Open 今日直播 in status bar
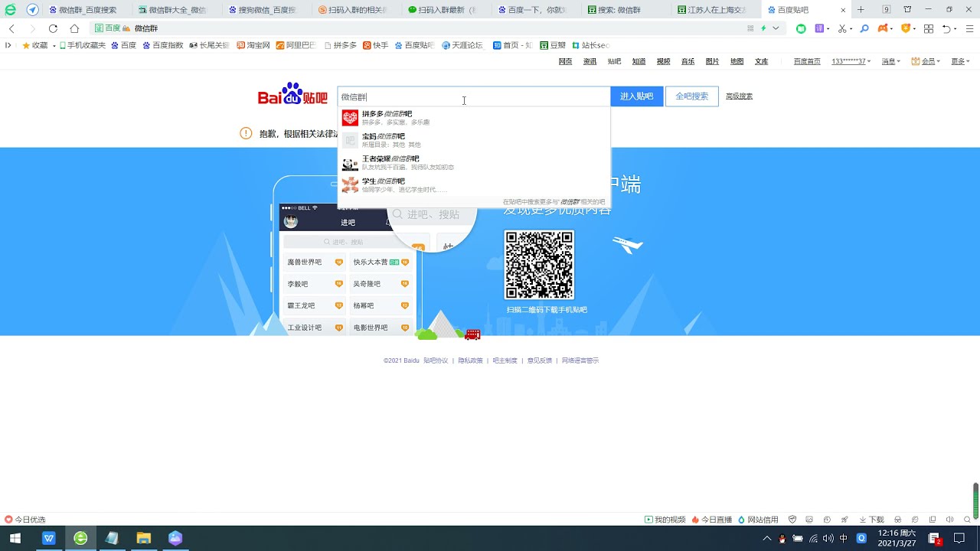The image size is (980, 551). [x=712, y=520]
